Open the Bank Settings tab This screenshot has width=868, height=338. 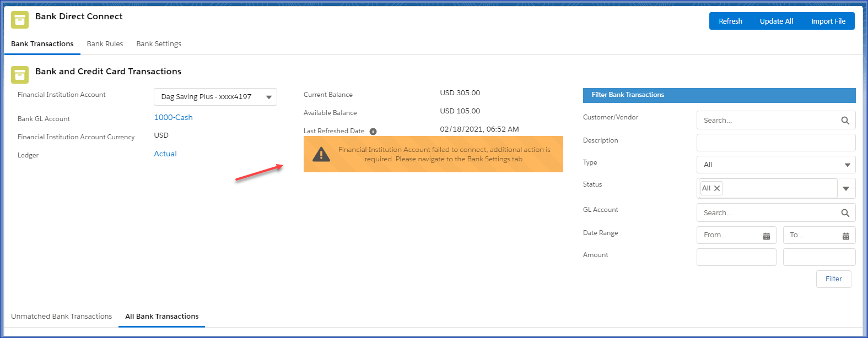(x=159, y=44)
